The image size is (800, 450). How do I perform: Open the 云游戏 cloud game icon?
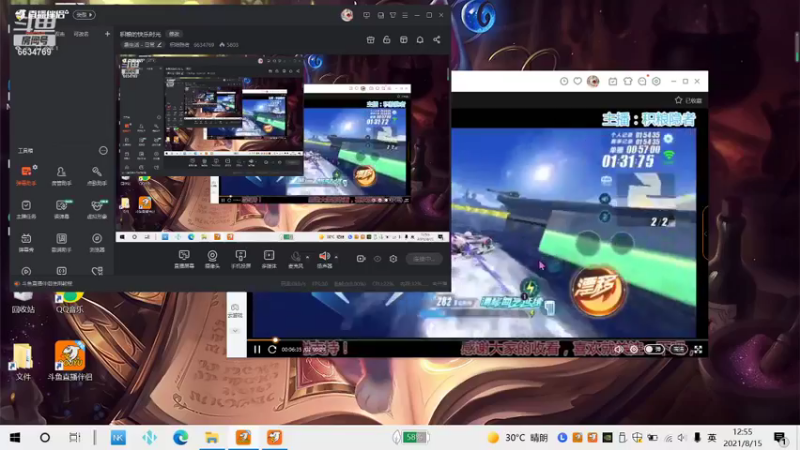pyautogui.click(x=235, y=310)
